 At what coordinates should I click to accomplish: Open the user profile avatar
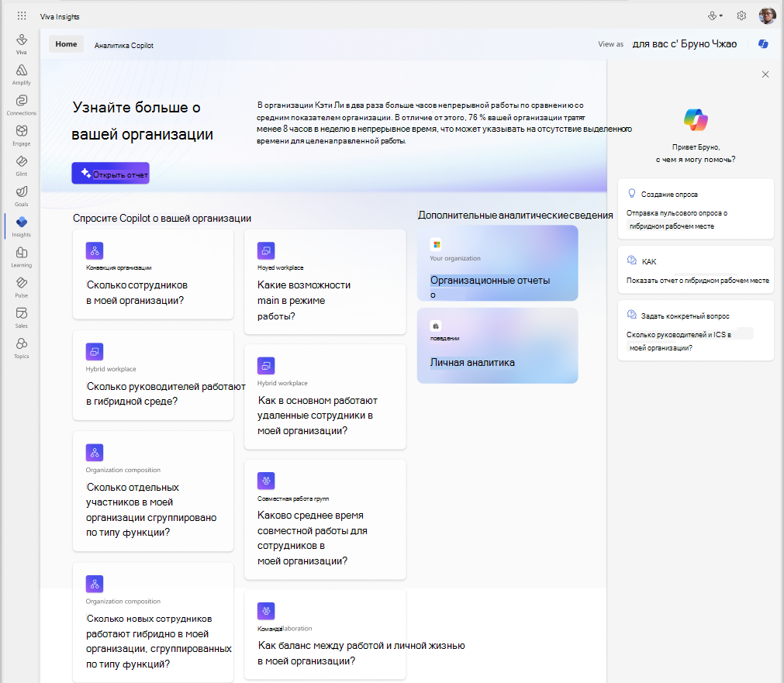click(767, 16)
